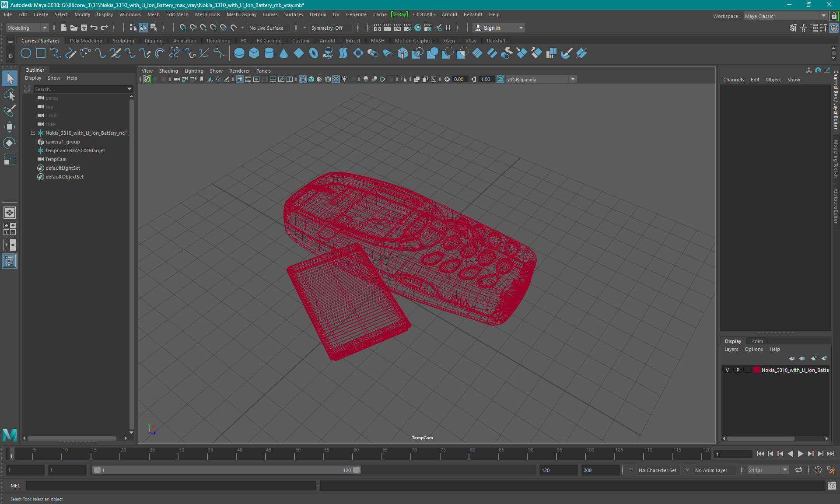
Task: Open the Symmetry Off dropdown
Action: click(331, 28)
